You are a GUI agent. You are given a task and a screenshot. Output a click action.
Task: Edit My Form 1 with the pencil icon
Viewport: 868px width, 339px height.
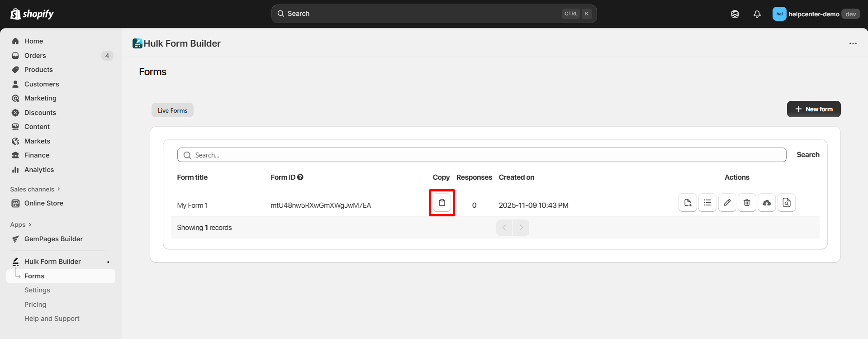click(727, 203)
